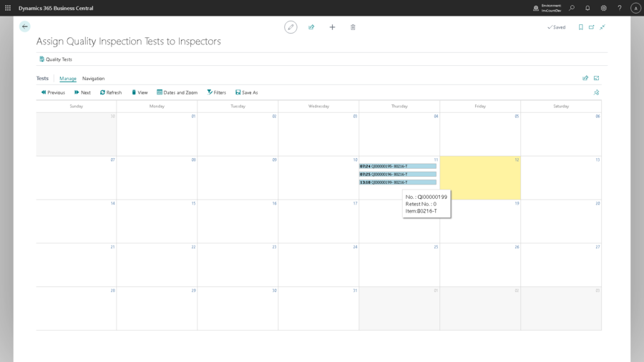Click the share page icon

click(x=311, y=27)
